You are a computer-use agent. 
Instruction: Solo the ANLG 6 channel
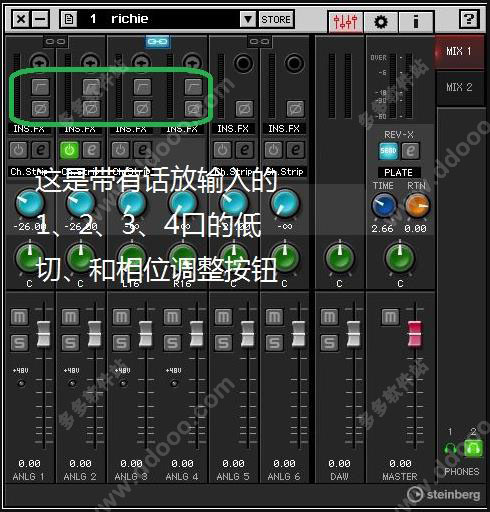click(x=274, y=343)
